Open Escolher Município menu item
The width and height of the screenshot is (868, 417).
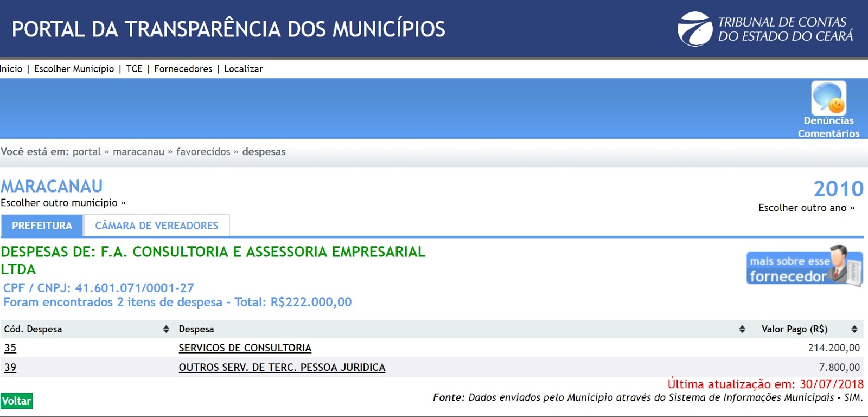pyautogui.click(x=74, y=69)
